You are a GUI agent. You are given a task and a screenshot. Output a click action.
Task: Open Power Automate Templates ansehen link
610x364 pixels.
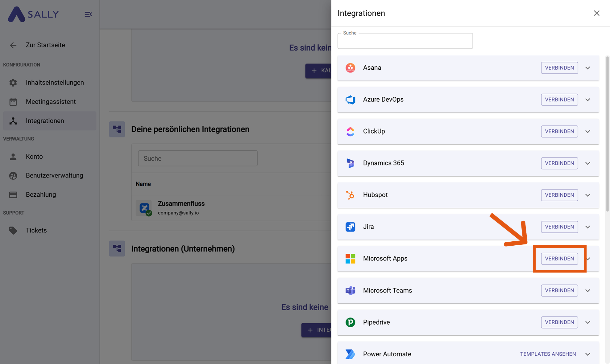tap(548, 354)
